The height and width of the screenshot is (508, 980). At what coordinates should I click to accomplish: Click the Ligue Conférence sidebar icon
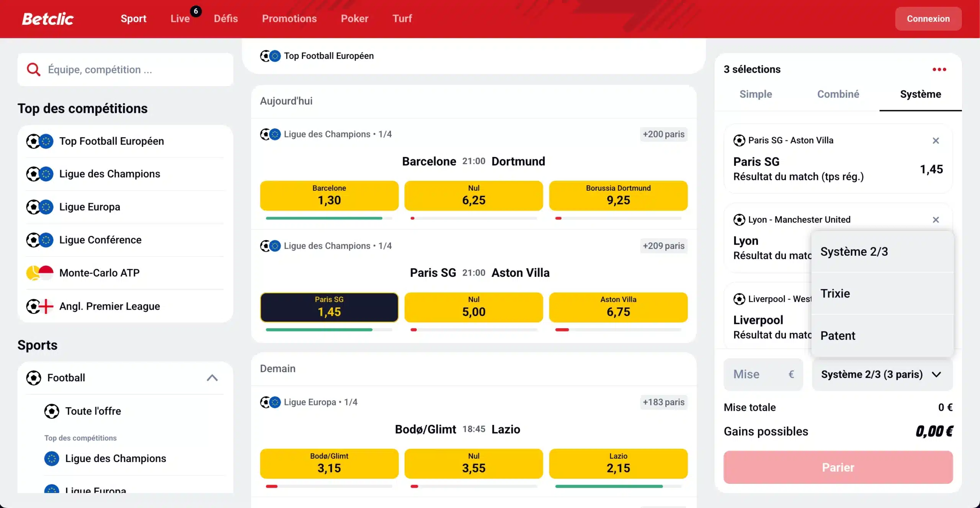40,240
